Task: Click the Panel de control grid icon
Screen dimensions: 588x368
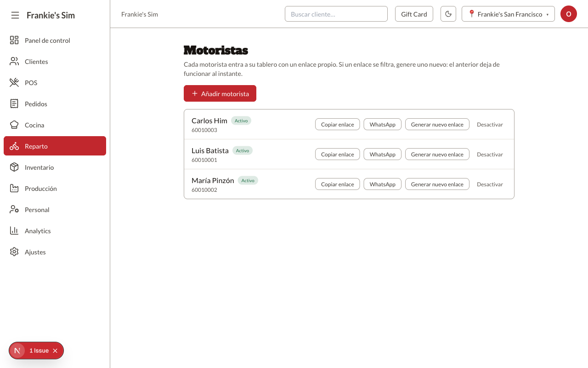Action: click(x=14, y=40)
